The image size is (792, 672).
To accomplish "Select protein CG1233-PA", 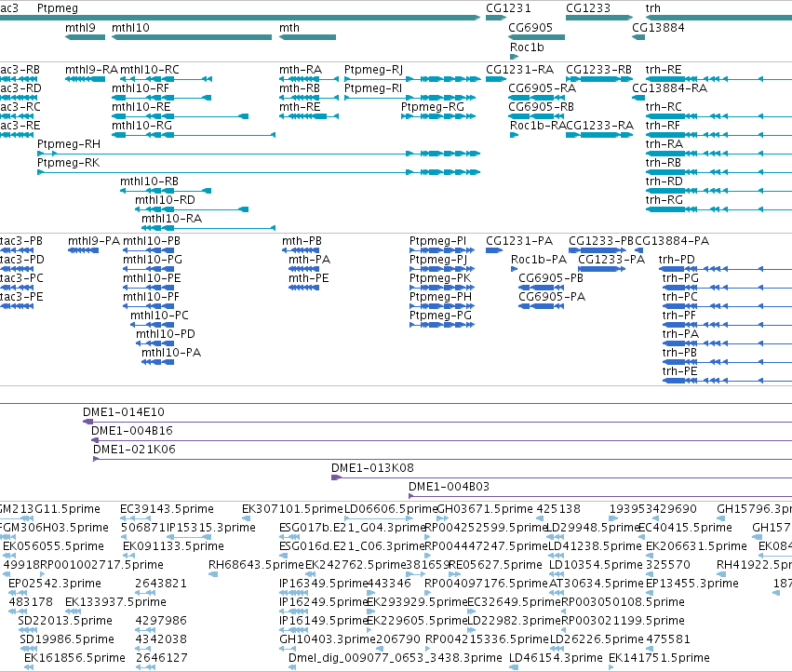I will coord(601,269).
